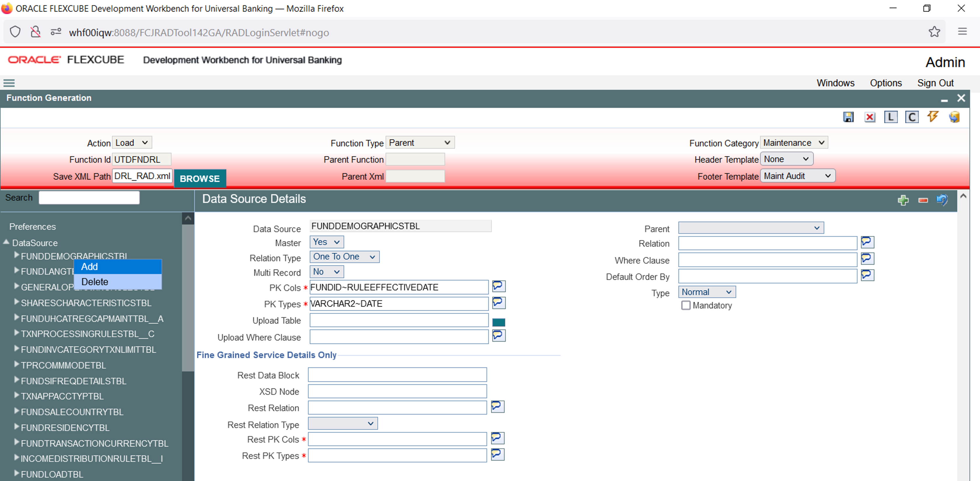Screen dimensions: 980x481
Task: Toggle the Mandatory checkbox
Action: coord(685,305)
